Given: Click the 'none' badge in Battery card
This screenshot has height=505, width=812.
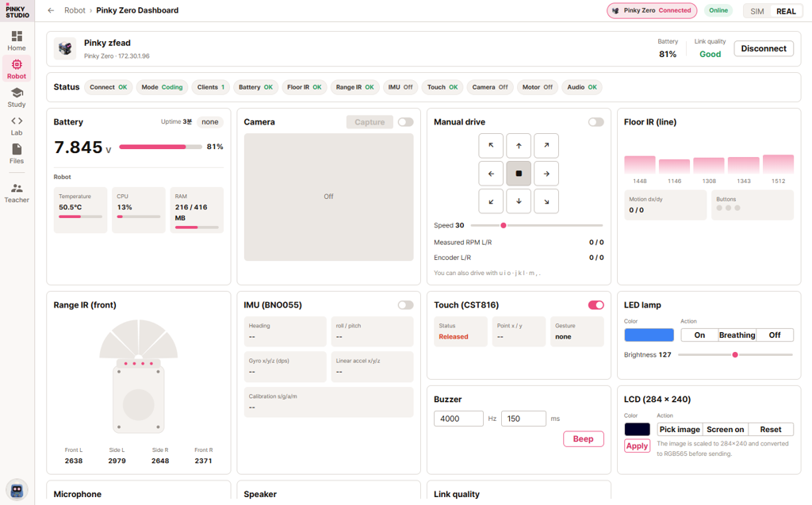Looking at the screenshot, I should (x=209, y=122).
